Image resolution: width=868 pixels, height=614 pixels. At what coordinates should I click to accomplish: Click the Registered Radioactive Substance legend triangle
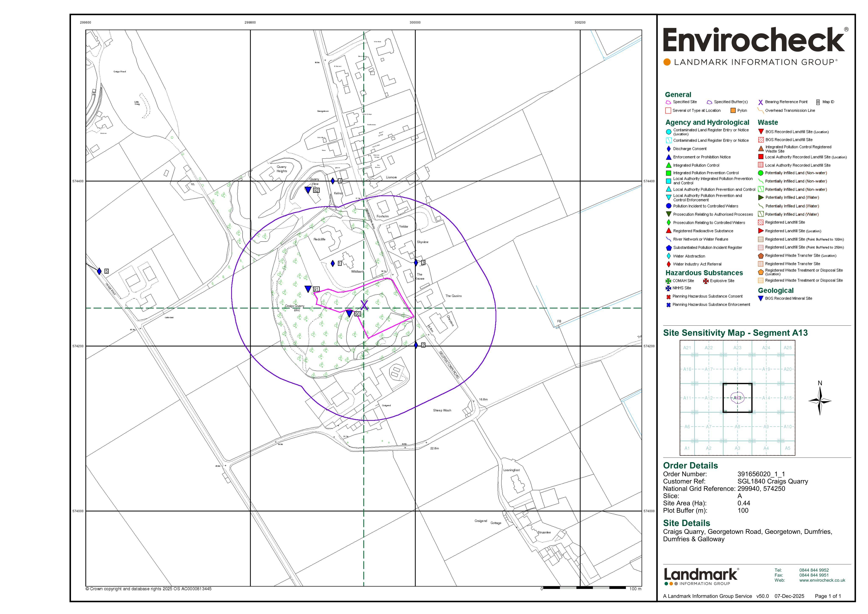[x=668, y=231]
